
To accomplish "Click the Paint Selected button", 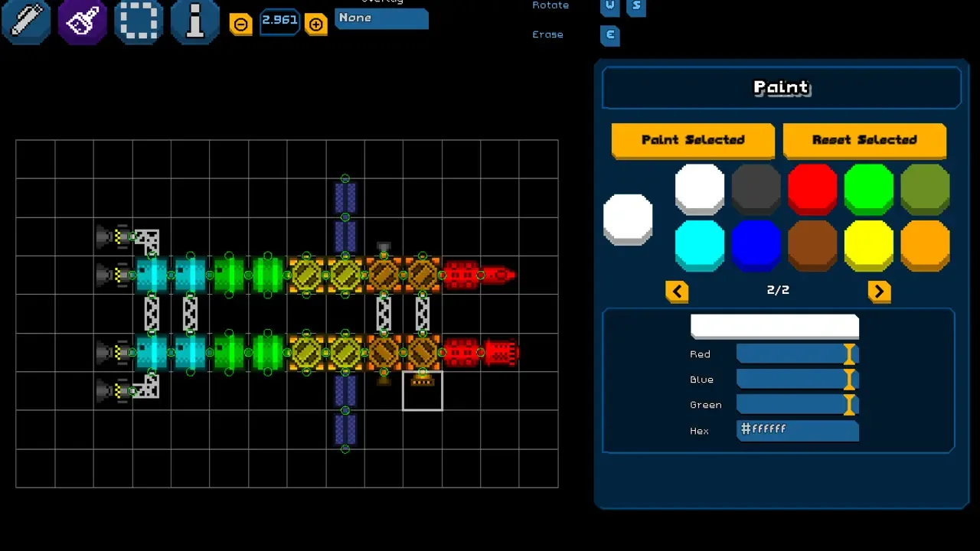I will pyautogui.click(x=693, y=140).
